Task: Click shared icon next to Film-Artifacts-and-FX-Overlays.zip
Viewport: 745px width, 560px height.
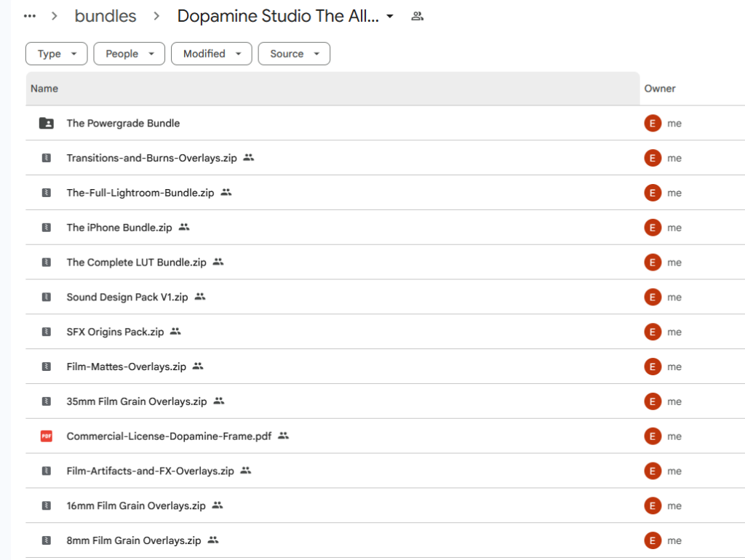Action: tap(246, 471)
